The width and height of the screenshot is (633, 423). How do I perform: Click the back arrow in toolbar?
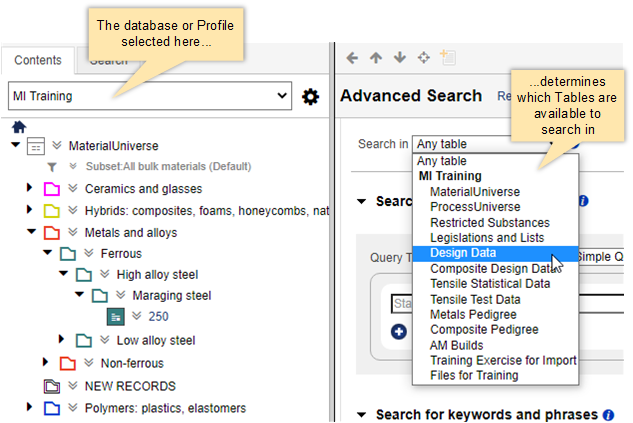pos(352,58)
